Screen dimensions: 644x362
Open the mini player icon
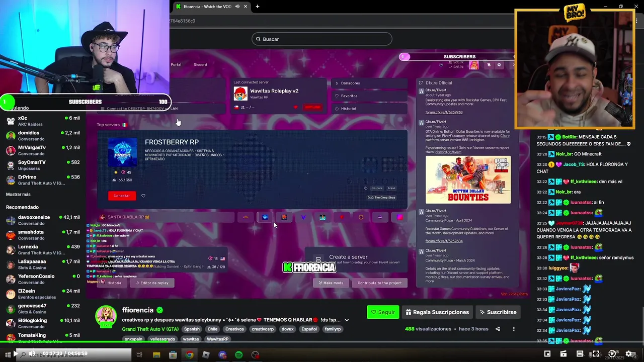(547, 354)
